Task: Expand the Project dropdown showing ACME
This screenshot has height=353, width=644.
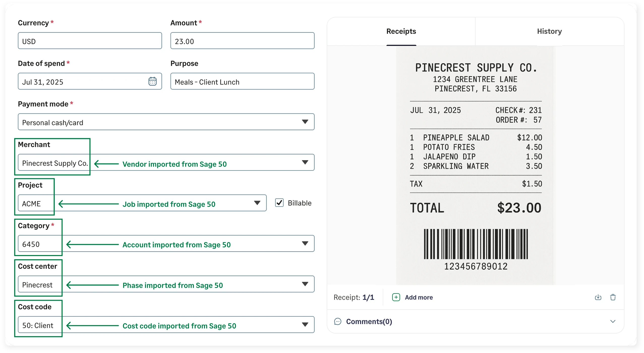Action: click(x=257, y=203)
